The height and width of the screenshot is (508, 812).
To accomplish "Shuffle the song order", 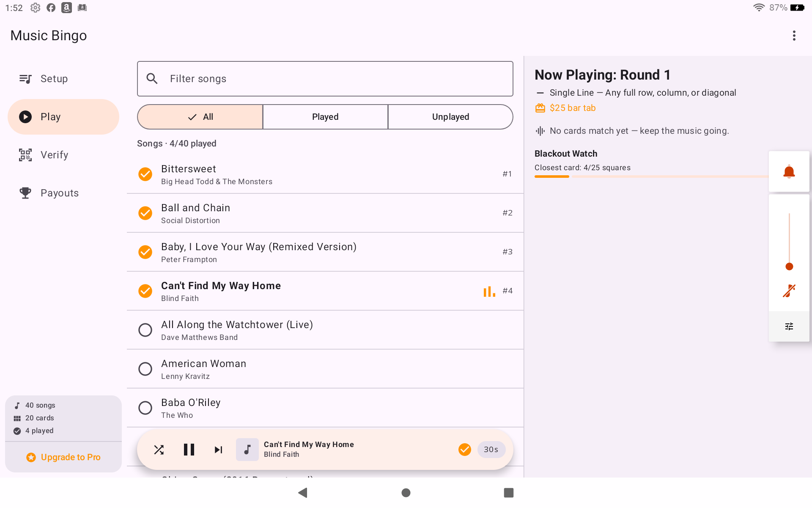I will (x=159, y=450).
